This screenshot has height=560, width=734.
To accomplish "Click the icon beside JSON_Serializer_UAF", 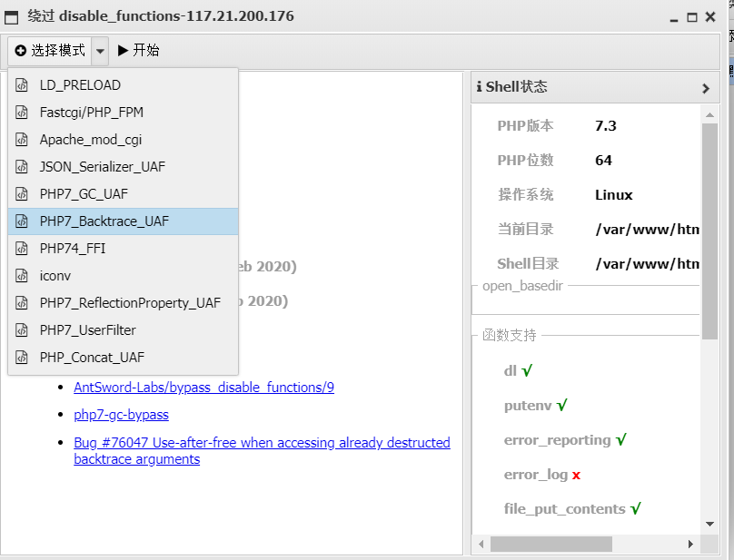I will pyautogui.click(x=23, y=167).
